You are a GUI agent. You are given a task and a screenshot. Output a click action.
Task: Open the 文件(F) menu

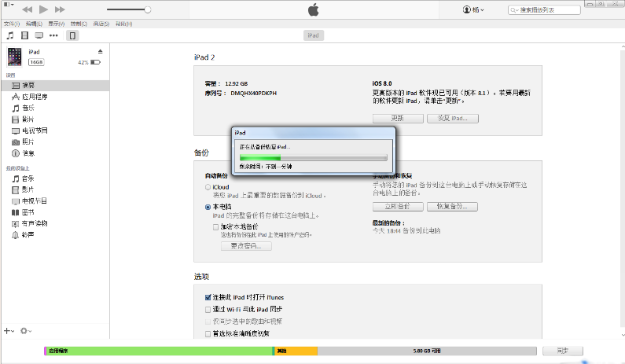click(12, 24)
